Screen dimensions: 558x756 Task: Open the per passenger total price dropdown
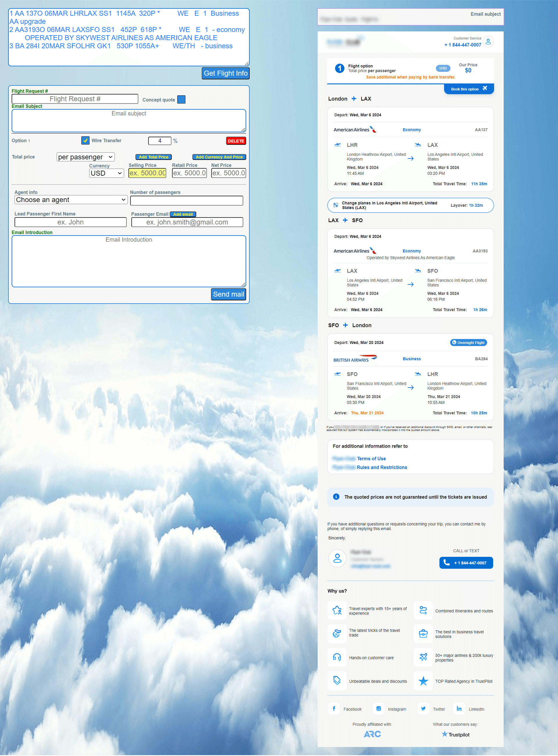point(85,157)
